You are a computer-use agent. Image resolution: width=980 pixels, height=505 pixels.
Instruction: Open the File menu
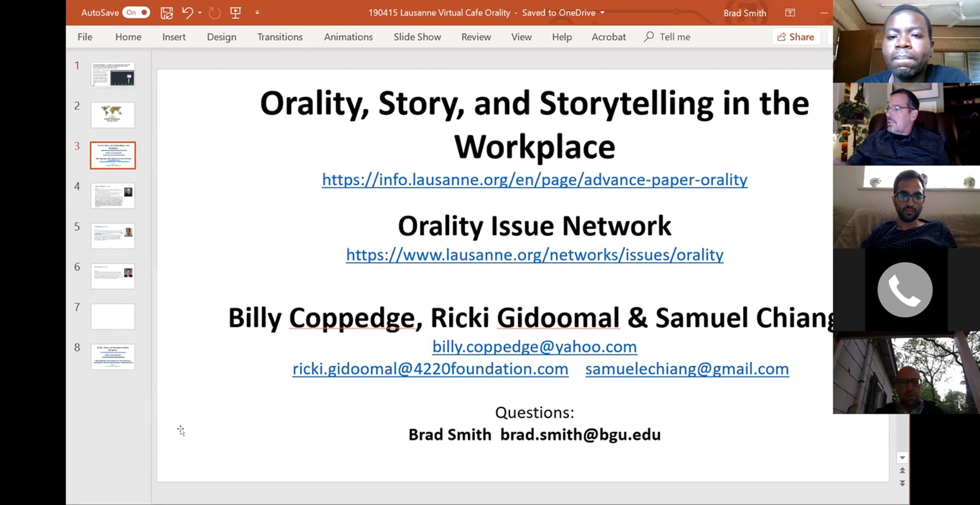pos(85,37)
